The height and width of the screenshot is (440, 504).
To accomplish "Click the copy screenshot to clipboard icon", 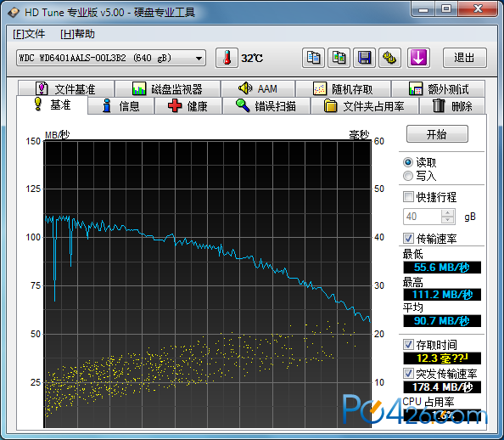I will 339,58.
